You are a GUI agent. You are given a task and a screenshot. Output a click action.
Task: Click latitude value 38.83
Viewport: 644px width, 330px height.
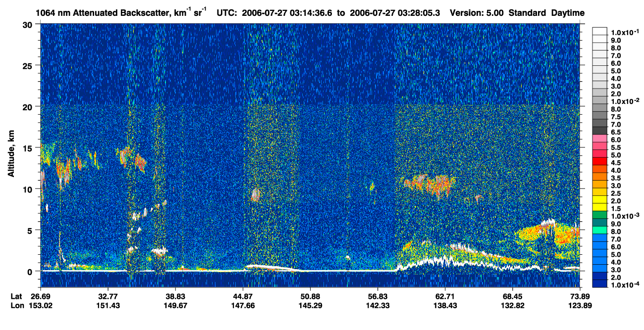[175, 296]
